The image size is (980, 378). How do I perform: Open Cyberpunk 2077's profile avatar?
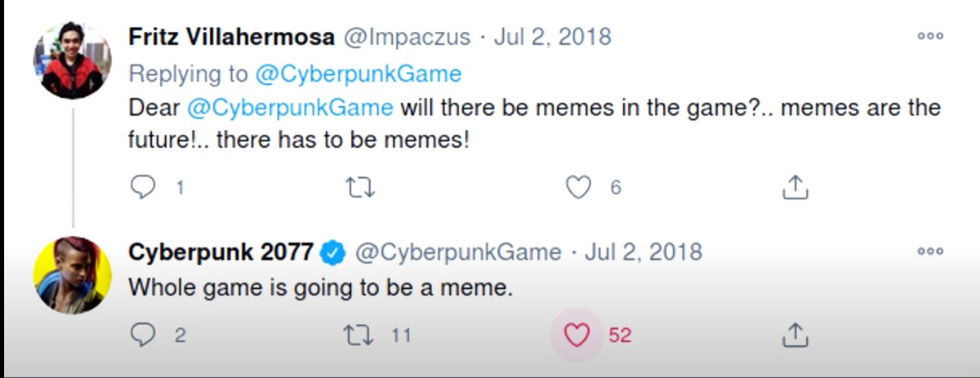pyautogui.click(x=72, y=275)
